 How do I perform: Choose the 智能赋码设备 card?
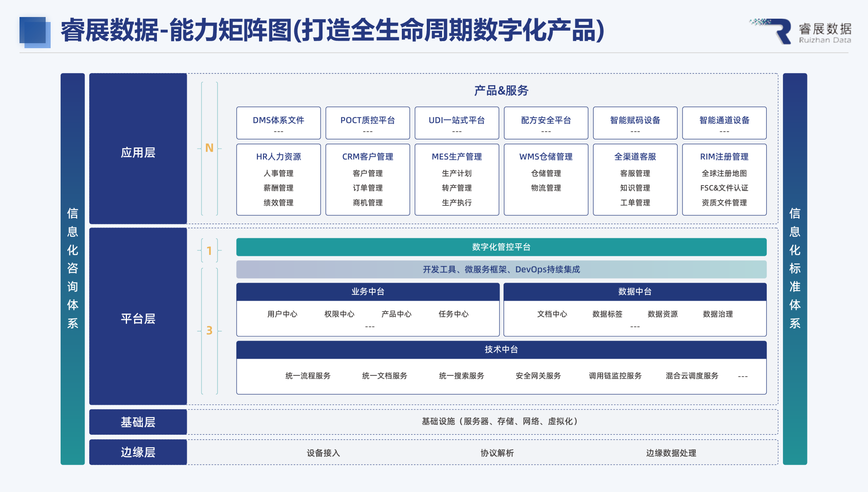(635, 123)
